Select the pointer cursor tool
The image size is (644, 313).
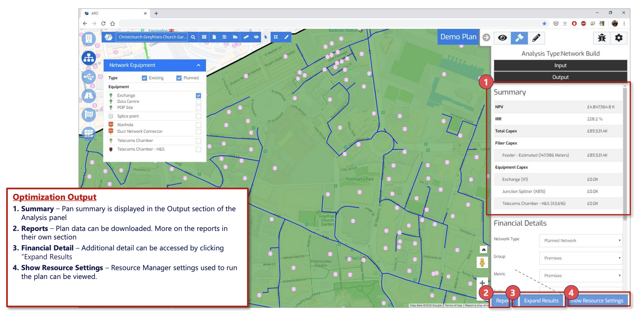click(266, 37)
